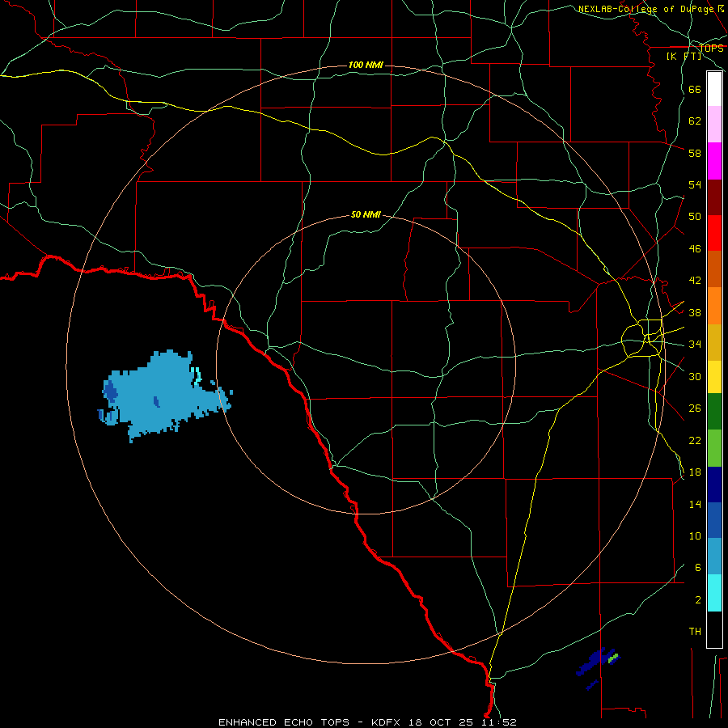
Task: Click the gold legend swatch
Action: [714, 342]
